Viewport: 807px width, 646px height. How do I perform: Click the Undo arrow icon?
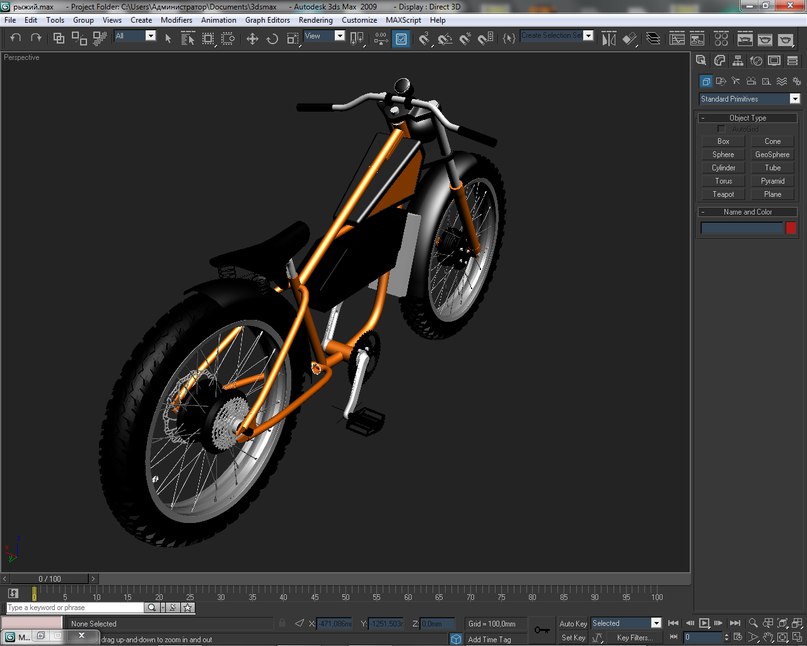click(x=16, y=38)
